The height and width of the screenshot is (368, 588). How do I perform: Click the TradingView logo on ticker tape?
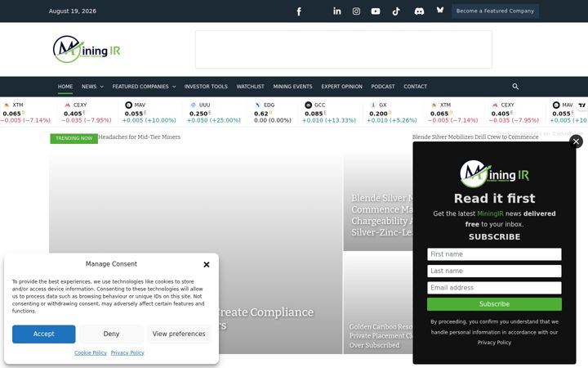pos(581,105)
